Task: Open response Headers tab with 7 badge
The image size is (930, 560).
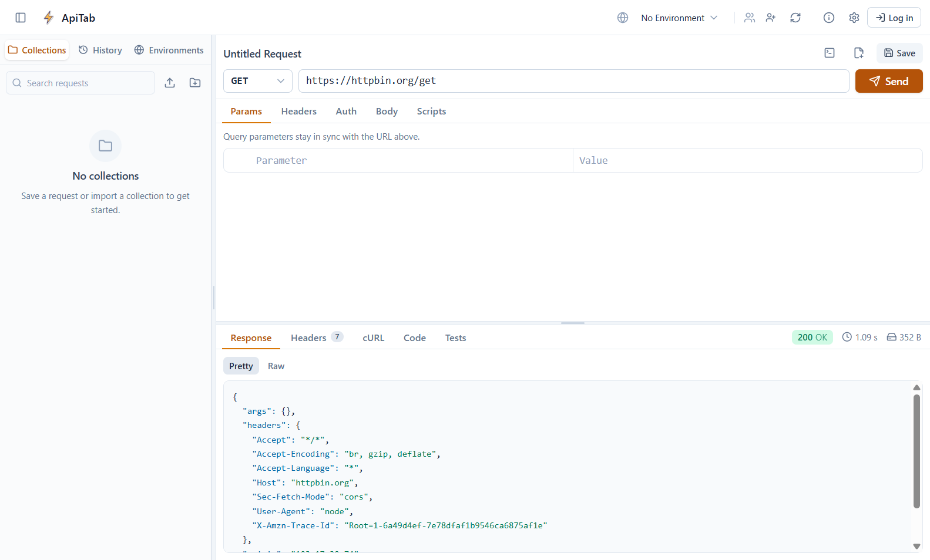Action: (x=317, y=338)
